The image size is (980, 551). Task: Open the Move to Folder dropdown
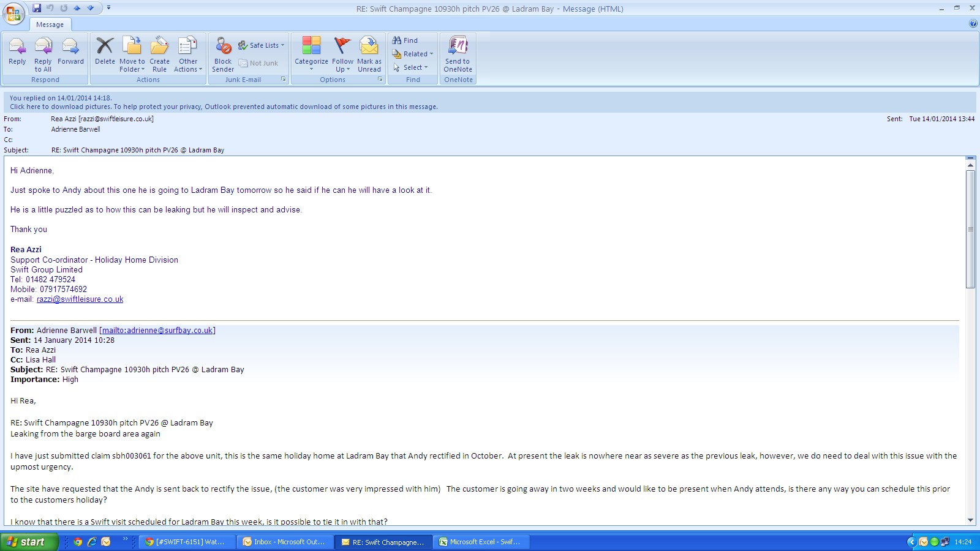[x=132, y=54]
